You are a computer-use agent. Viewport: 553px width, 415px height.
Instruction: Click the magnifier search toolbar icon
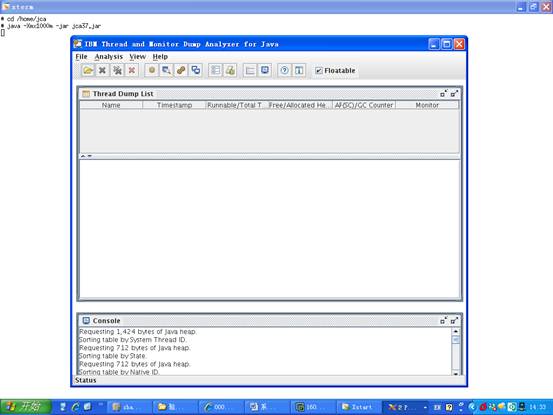(x=166, y=71)
